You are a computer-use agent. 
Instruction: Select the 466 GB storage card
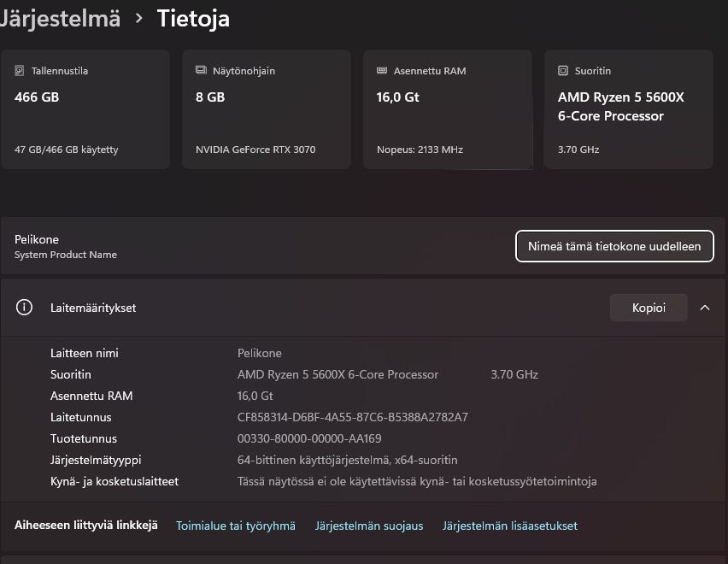[x=85, y=109]
